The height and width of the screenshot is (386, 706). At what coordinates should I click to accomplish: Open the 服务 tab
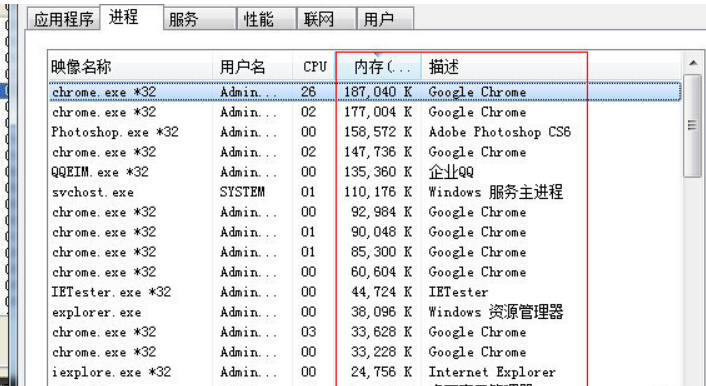pos(199,19)
